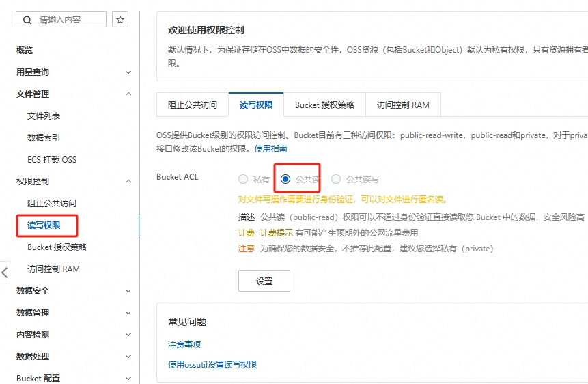
Task: Expand the 数据处理 menu chevron
Action: [128, 356]
